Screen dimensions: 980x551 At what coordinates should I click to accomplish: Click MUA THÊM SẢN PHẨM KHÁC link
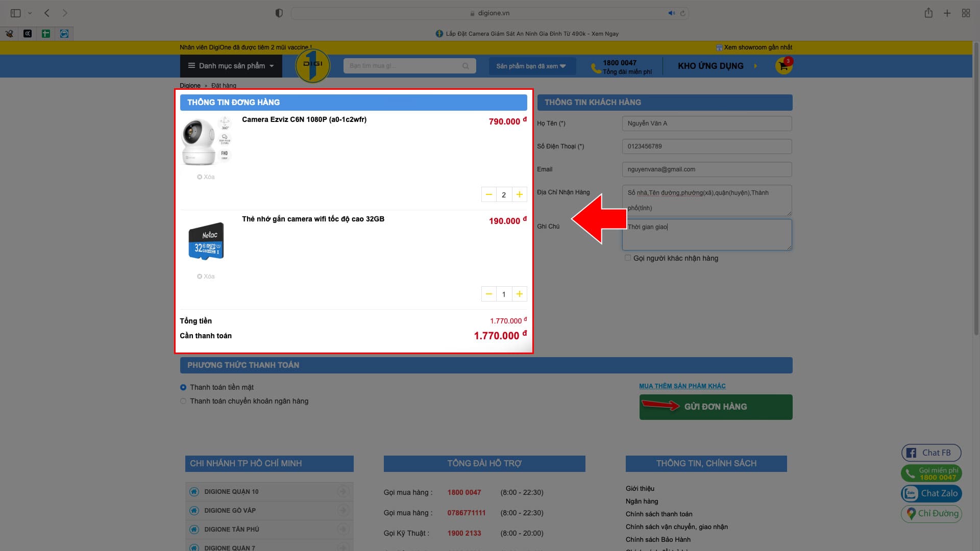682,386
